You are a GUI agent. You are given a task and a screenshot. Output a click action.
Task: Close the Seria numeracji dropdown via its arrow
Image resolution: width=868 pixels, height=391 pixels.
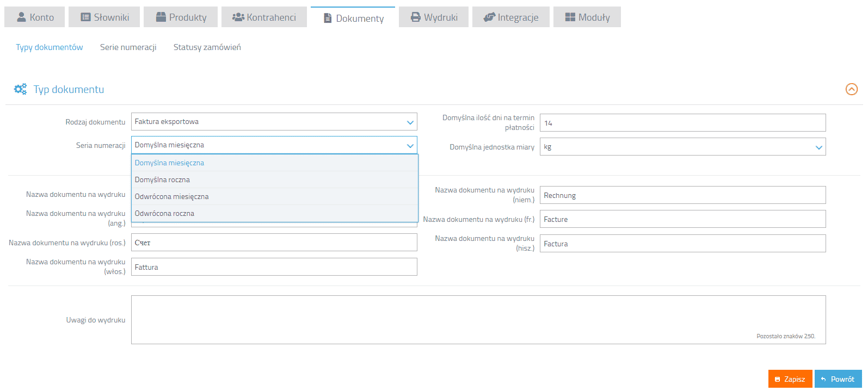coord(410,146)
